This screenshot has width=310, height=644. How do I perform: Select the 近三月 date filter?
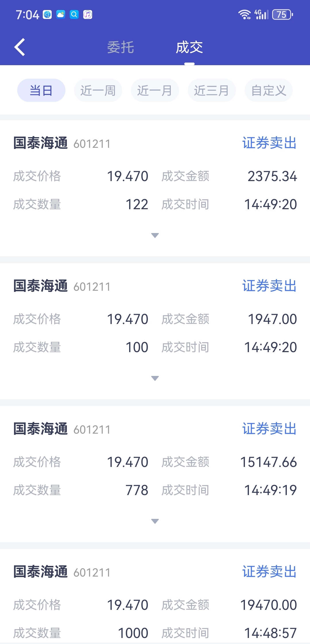[212, 90]
